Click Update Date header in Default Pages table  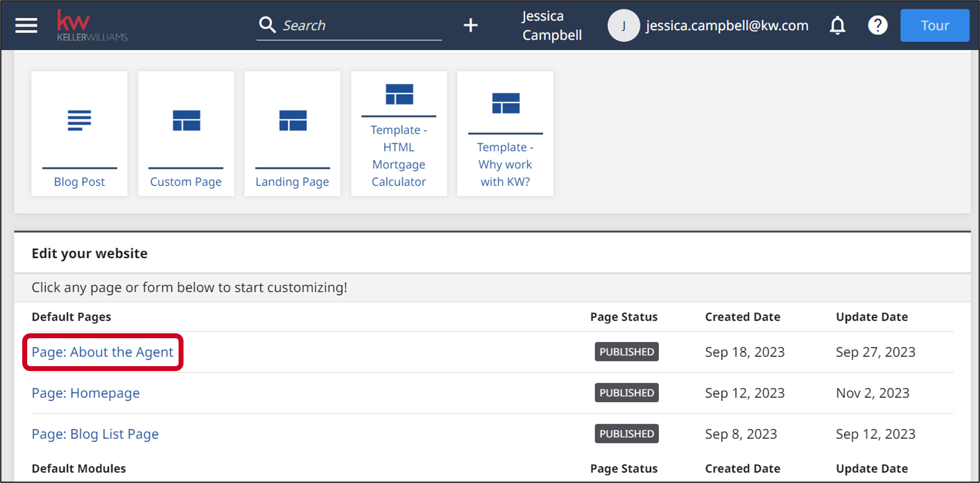point(872,317)
